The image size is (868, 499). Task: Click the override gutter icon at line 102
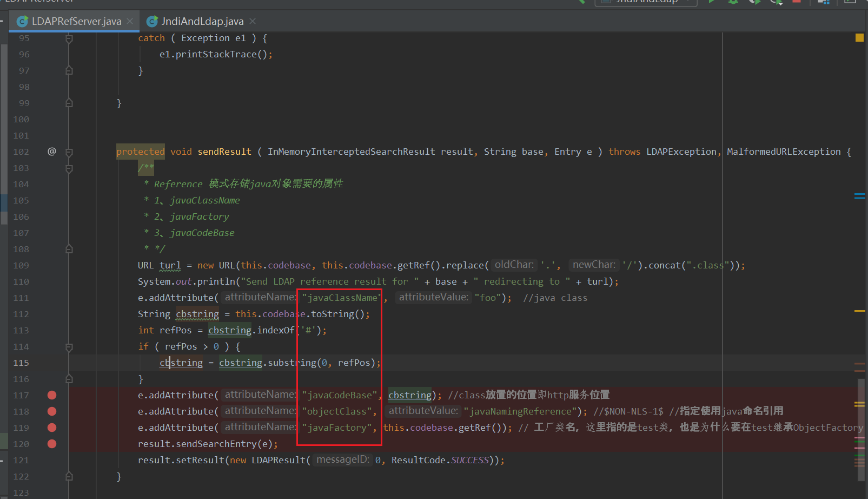[52, 152]
